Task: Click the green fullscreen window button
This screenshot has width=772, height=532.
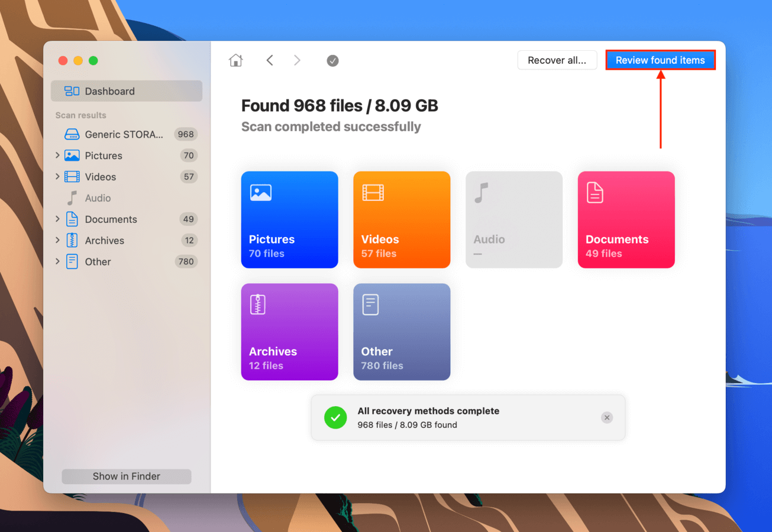Action: pyautogui.click(x=93, y=61)
